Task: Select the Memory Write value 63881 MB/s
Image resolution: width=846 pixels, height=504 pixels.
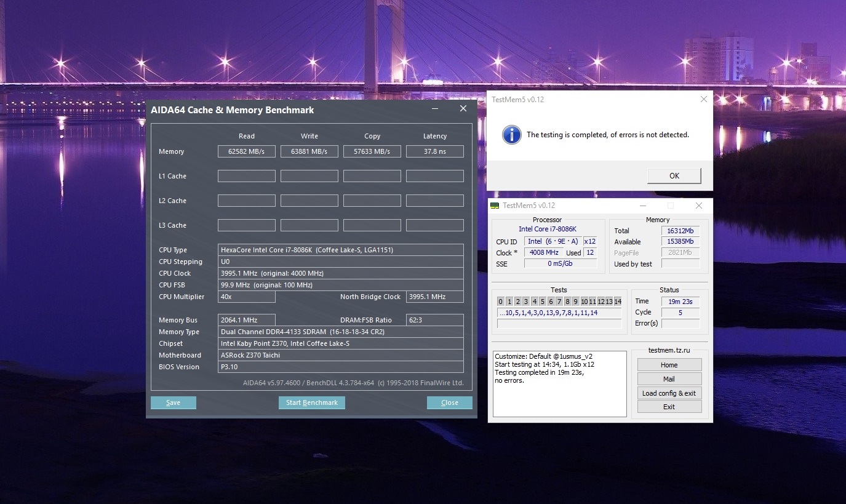Action: 309,151
